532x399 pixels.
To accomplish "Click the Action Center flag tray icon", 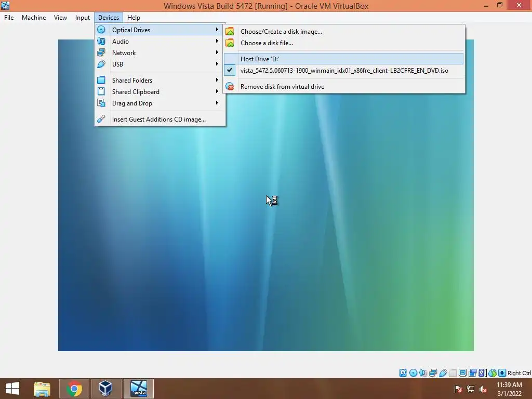I will [458, 389].
